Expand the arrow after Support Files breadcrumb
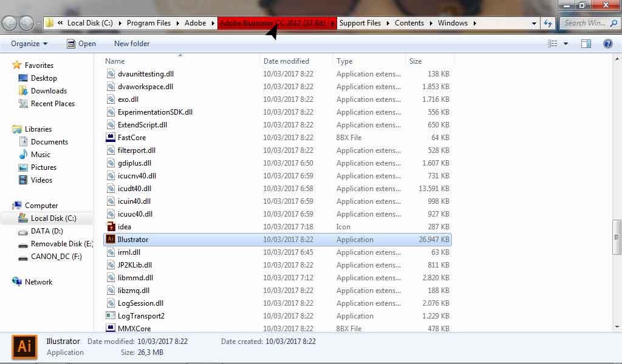This screenshot has height=364, width=622. [388, 24]
